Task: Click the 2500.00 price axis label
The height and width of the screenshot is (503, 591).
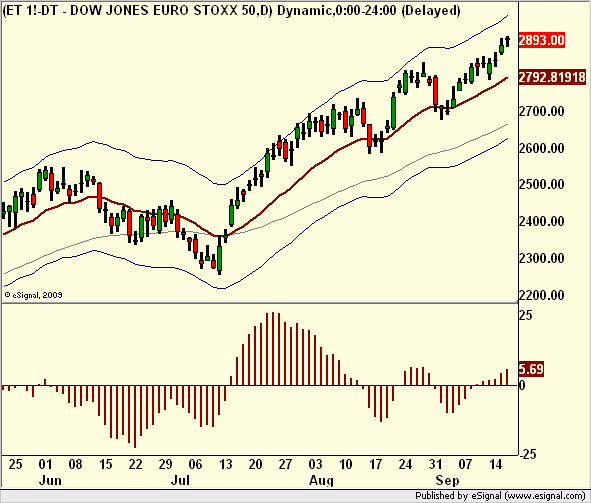Action: pos(542,184)
